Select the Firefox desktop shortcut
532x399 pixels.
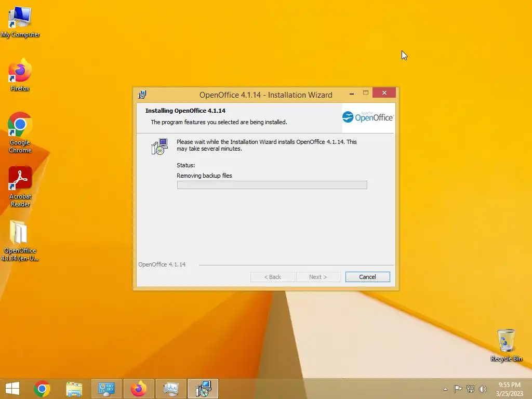(20, 75)
